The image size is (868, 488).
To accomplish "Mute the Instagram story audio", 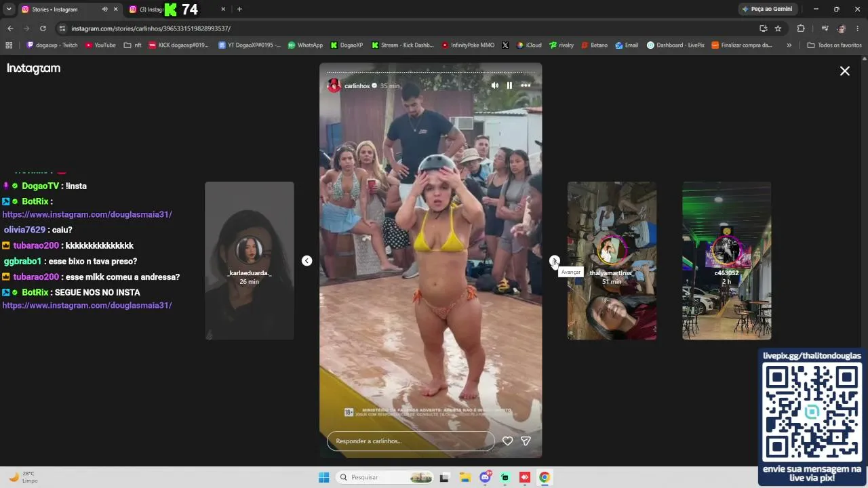I will coord(494,85).
